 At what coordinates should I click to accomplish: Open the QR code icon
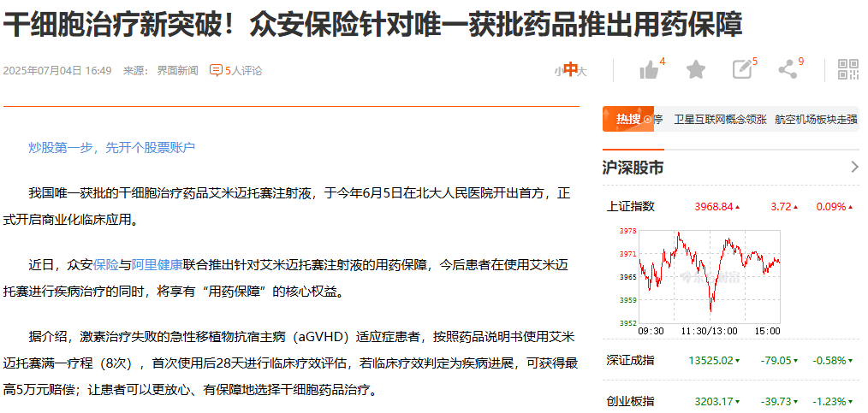tap(847, 70)
